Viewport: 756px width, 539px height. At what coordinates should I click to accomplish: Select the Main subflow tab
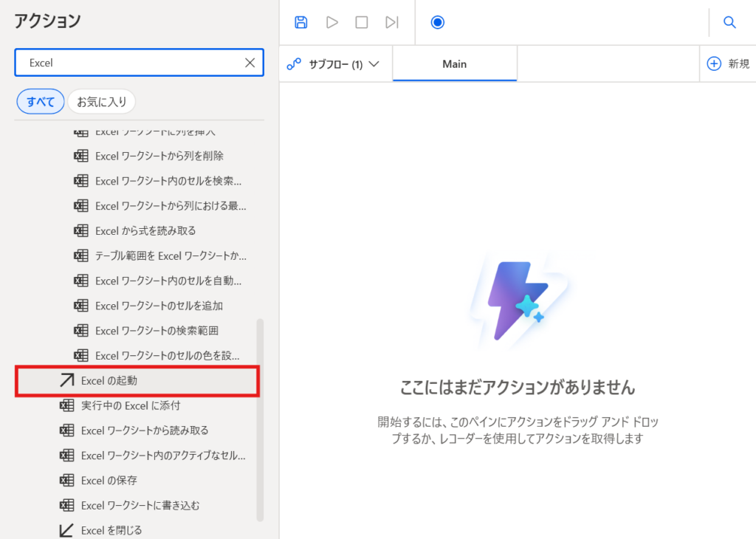pos(455,64)
